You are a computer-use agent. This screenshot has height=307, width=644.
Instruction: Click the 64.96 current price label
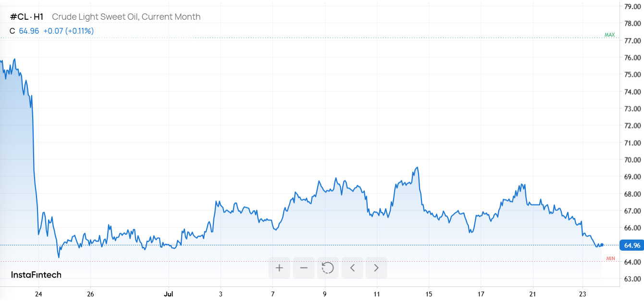(x=632, y=245)
